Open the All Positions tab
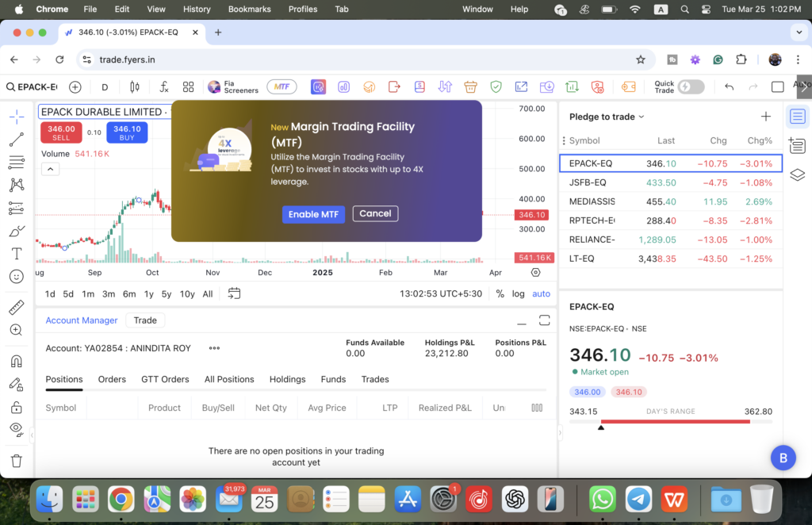812x525 pixels. [x=229, y=380]
